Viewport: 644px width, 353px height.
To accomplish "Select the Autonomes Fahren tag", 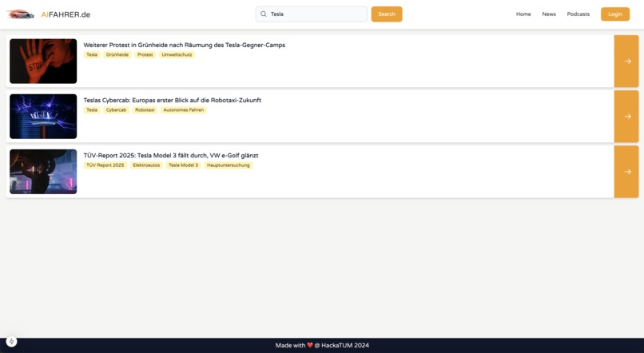I will coord(184,110).
